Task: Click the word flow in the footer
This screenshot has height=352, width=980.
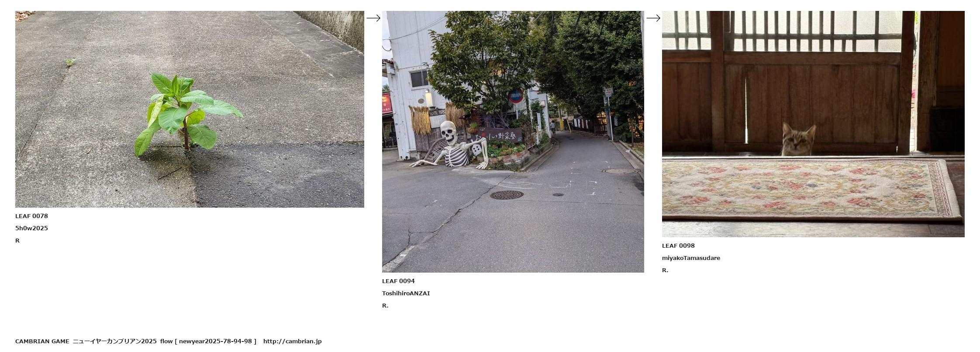Action: click(166, 341)
